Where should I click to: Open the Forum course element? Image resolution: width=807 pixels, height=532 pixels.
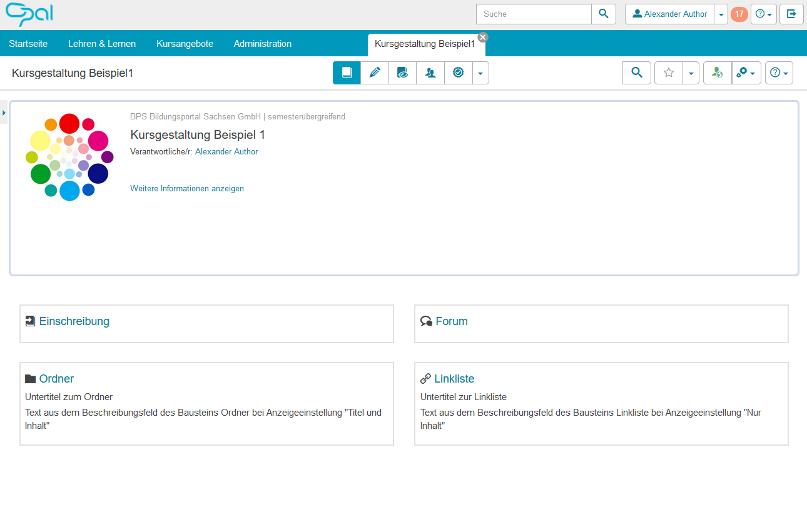(452, 321)
